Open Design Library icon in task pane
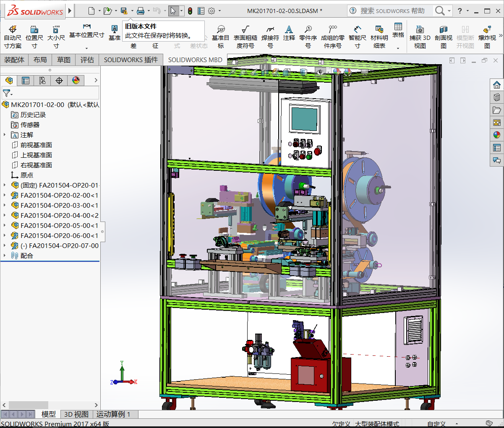This screenshot has width=504, height=428. tap(497, 97)
